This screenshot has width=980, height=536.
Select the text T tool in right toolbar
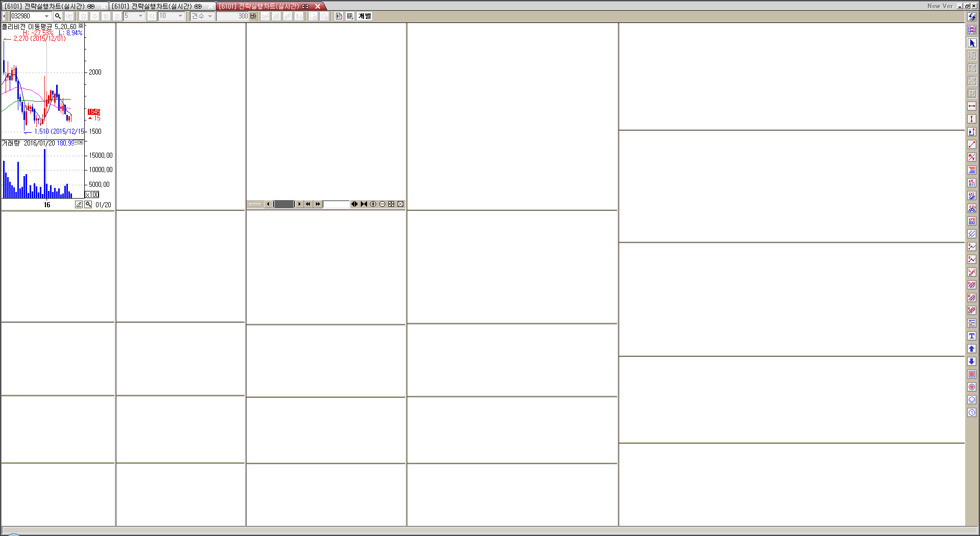[x=972, y=336]
